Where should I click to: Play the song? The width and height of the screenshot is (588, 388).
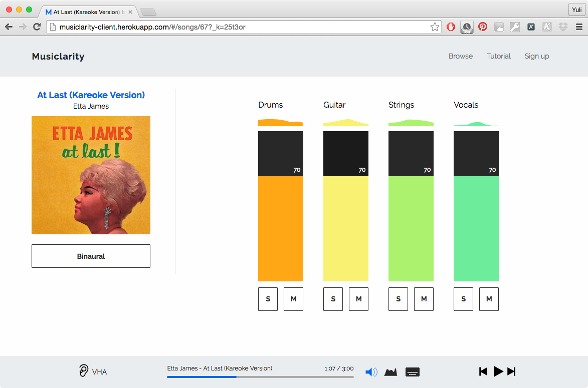click(498, 371)
